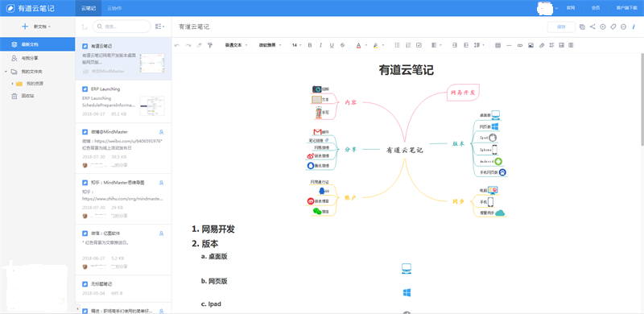Open the ERP Launching note
This screenshot has width=644, height=314.
point(124,101)
